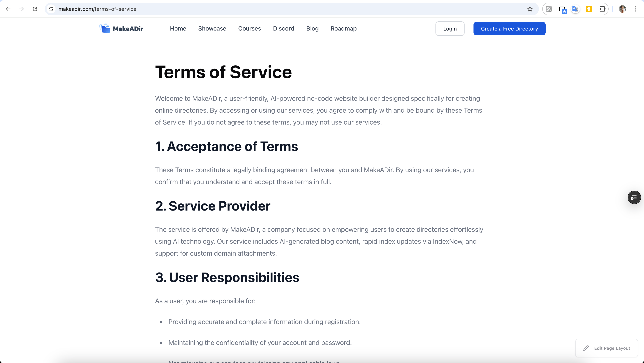Screen dimensions: 644x363
Task: Reload the page
Action: coord(35,9)
